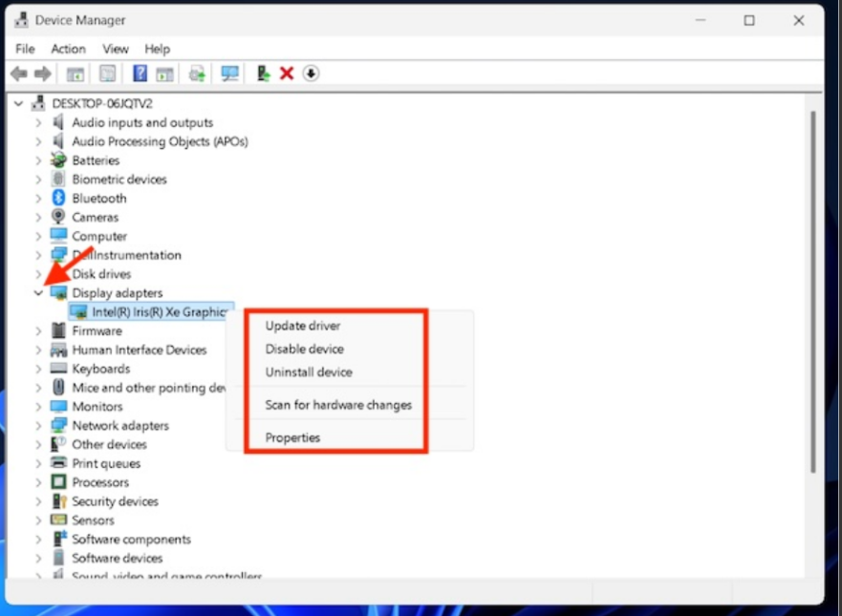Click the Back arrow in the toolbar

[x=19, y=74]
